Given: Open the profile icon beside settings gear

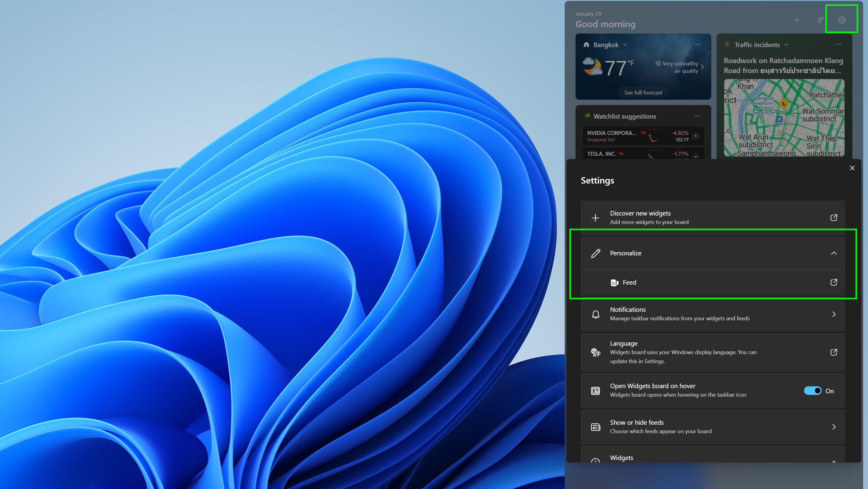Looking at the screenshot, I should click(x=820, y=20).
